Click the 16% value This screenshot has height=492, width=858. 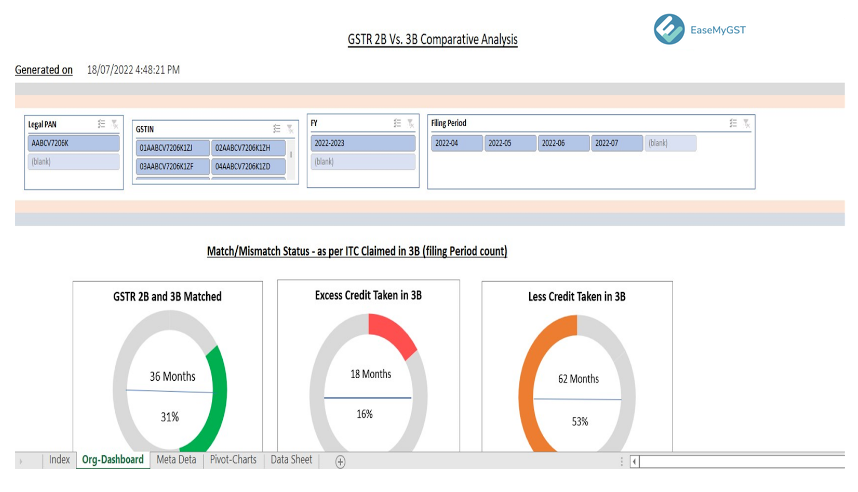click(364, 414)
